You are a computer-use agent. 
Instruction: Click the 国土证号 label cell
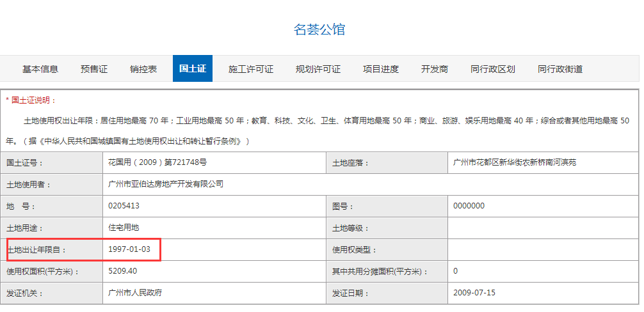tap(52, 163)
